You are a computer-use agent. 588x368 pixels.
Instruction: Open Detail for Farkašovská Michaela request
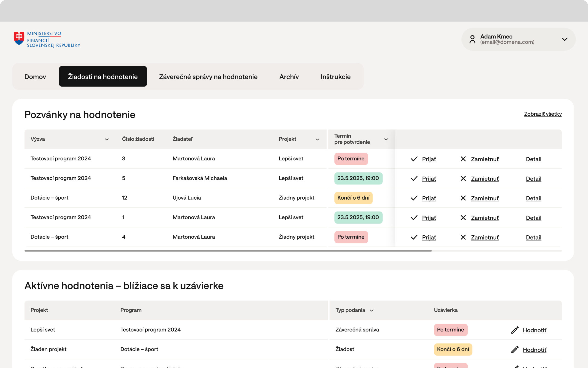tap(533, 179)
